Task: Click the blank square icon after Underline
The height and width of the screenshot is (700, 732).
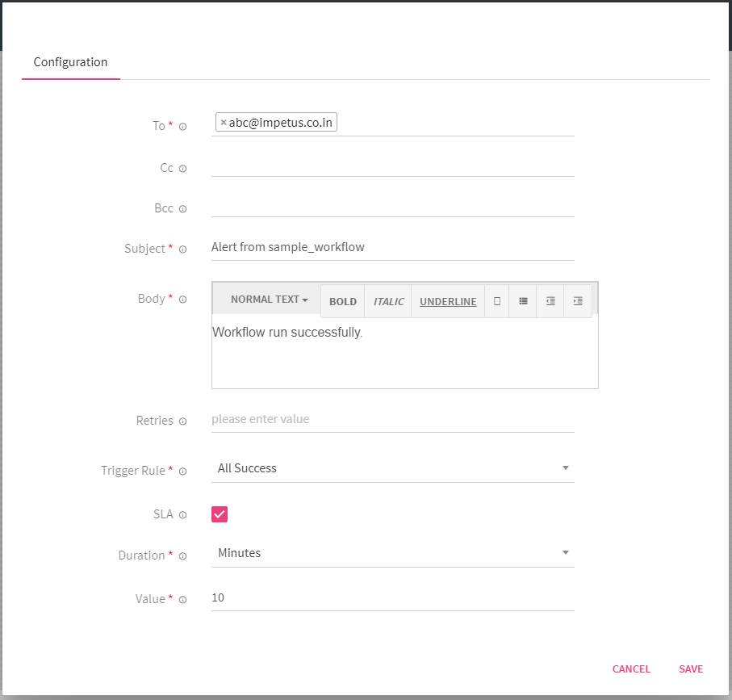Action: pos(497,301)
